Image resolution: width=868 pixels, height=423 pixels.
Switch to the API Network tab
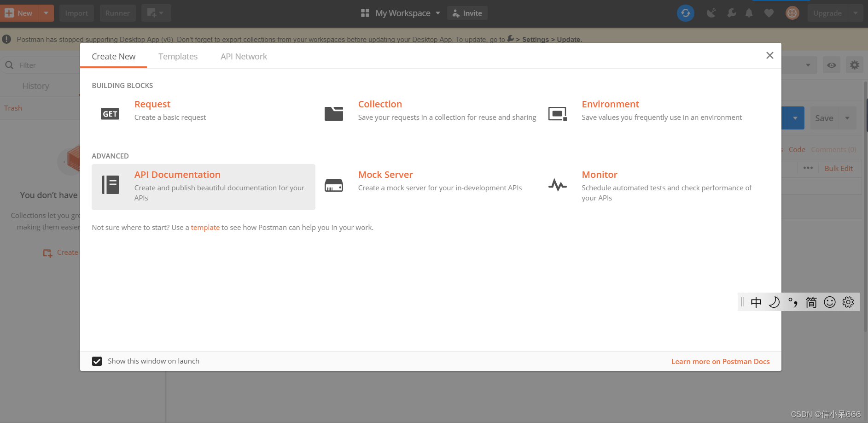[x=244, y=56]
